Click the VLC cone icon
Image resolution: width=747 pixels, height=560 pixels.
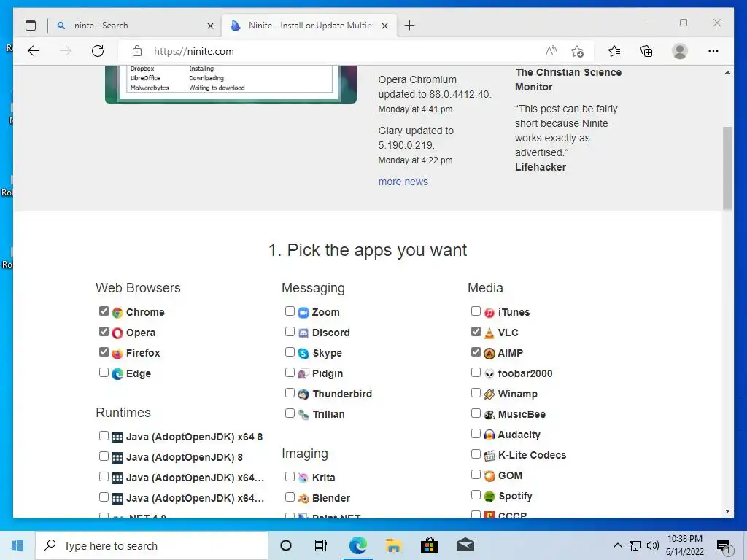(x=489, y=333)
